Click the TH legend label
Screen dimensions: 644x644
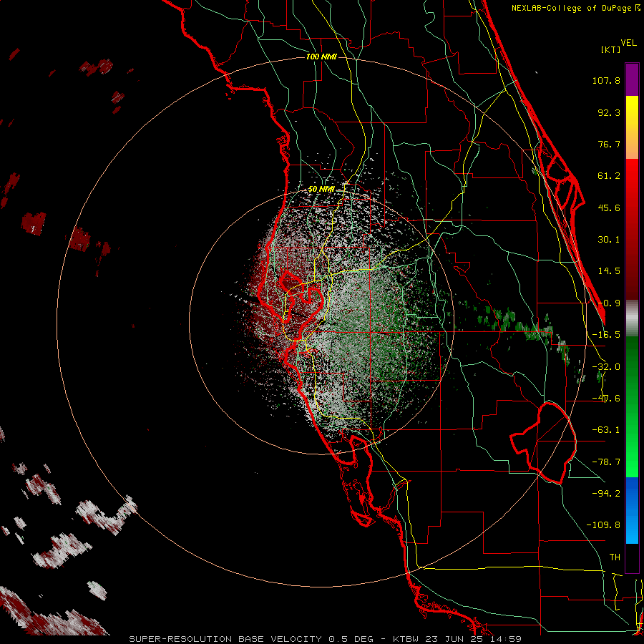pos(615,557)
